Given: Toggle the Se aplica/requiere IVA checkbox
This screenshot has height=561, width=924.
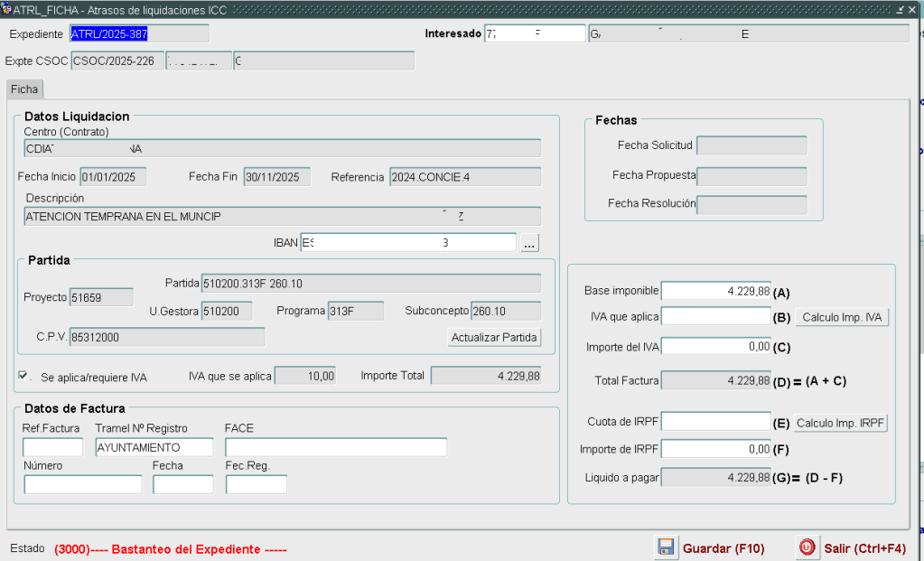Looking at the screenshot, I should [23, 376].
